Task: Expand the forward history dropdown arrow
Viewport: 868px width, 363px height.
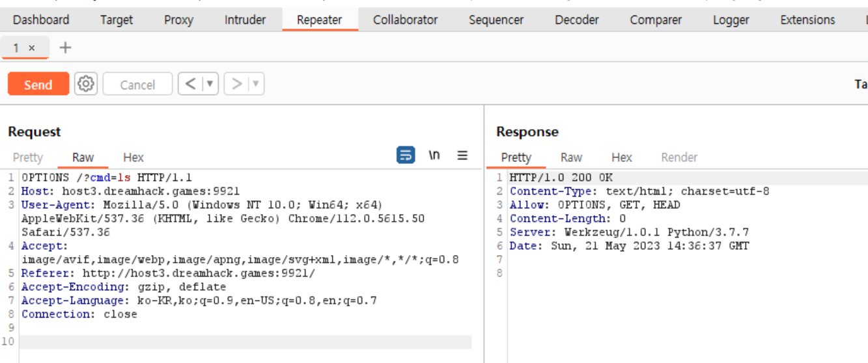Action: point(256,84)
